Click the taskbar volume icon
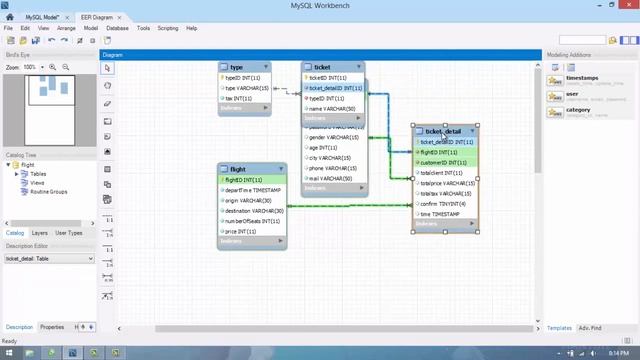640x360 pixels. 593,353
